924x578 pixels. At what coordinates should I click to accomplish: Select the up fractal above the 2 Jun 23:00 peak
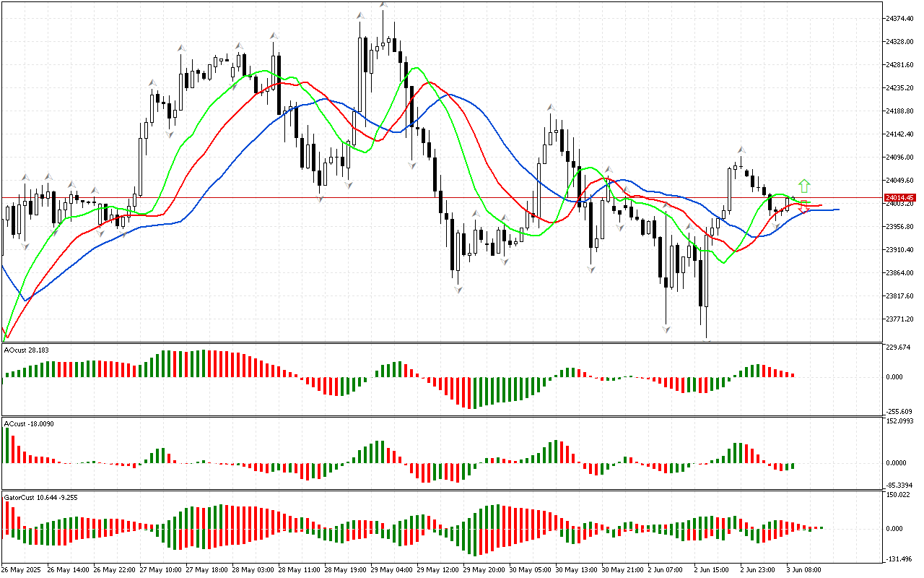tap(741, 150)
